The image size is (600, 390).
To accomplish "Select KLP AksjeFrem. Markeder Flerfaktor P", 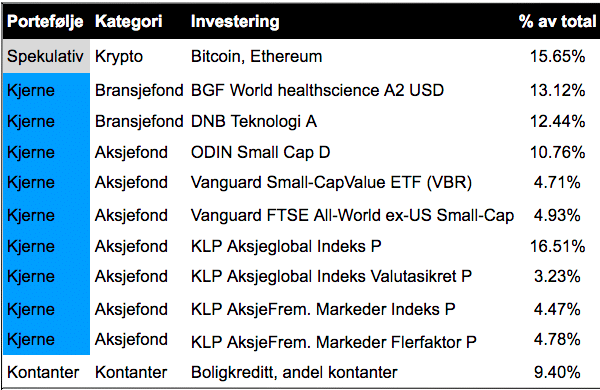I will click(334, 342).
